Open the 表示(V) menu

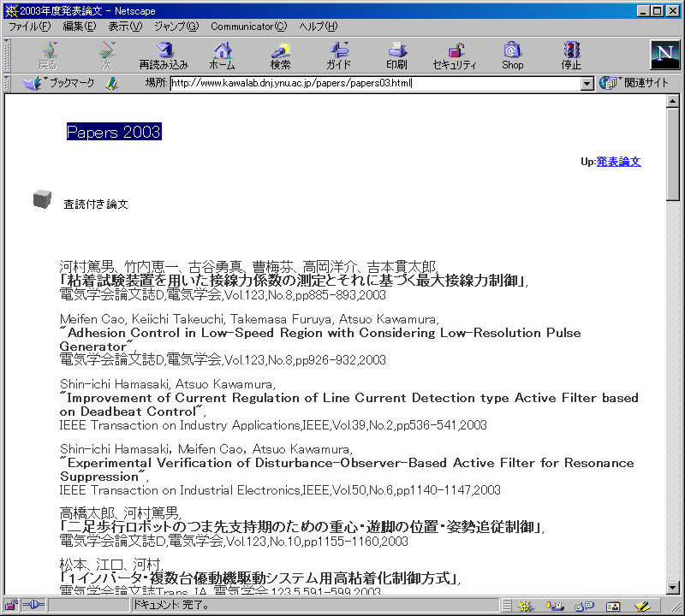coord(125,27)
